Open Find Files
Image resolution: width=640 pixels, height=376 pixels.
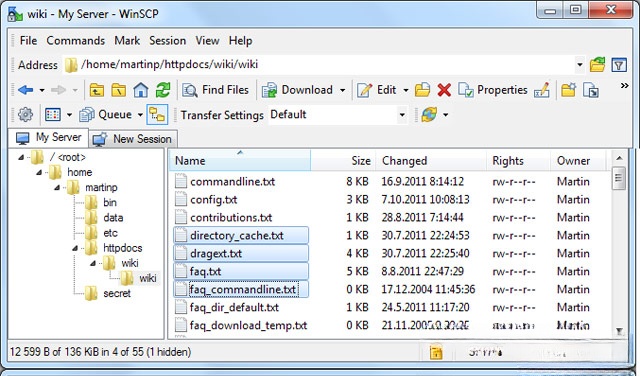click(215, 90)
